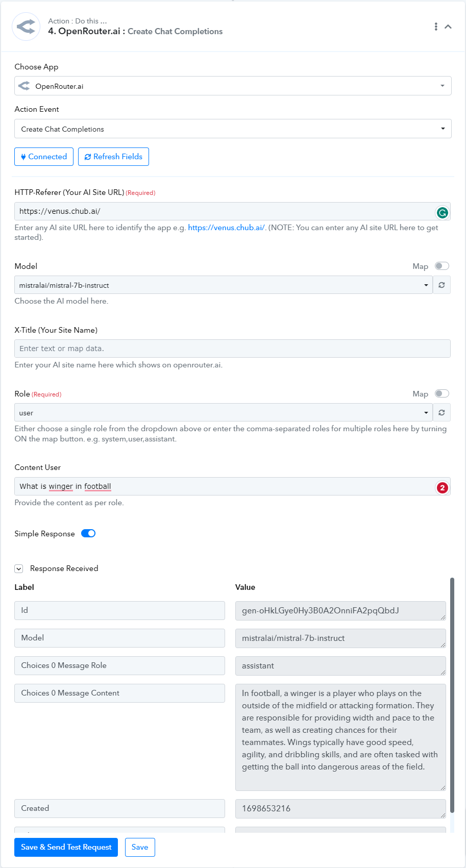Collapse the OpenRouter.ai action step

448,27
